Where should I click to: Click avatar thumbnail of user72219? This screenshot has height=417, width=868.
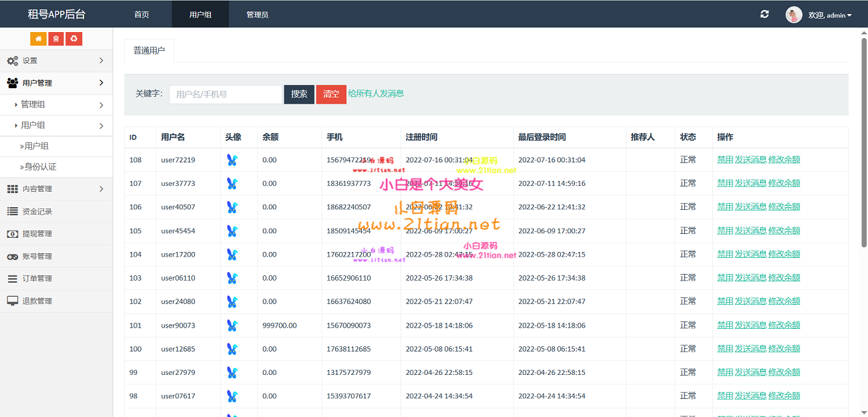[x=232, y=160]
